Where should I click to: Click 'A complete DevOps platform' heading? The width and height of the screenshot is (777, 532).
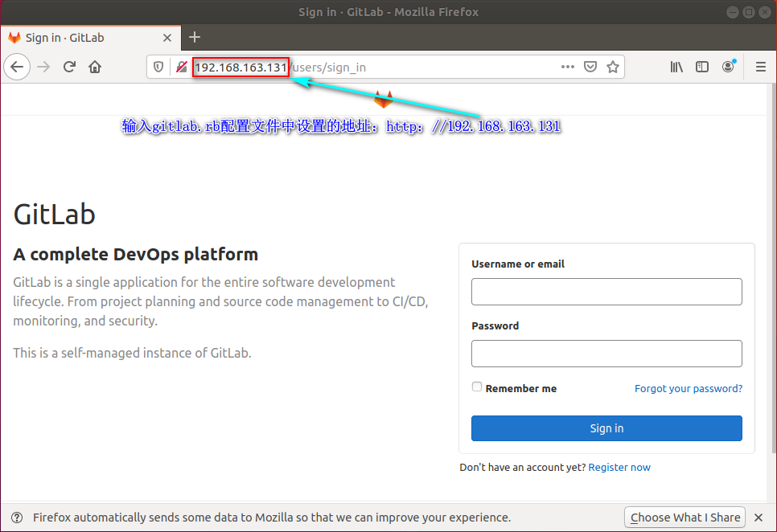pyautogui.click(x=135, y=255)
